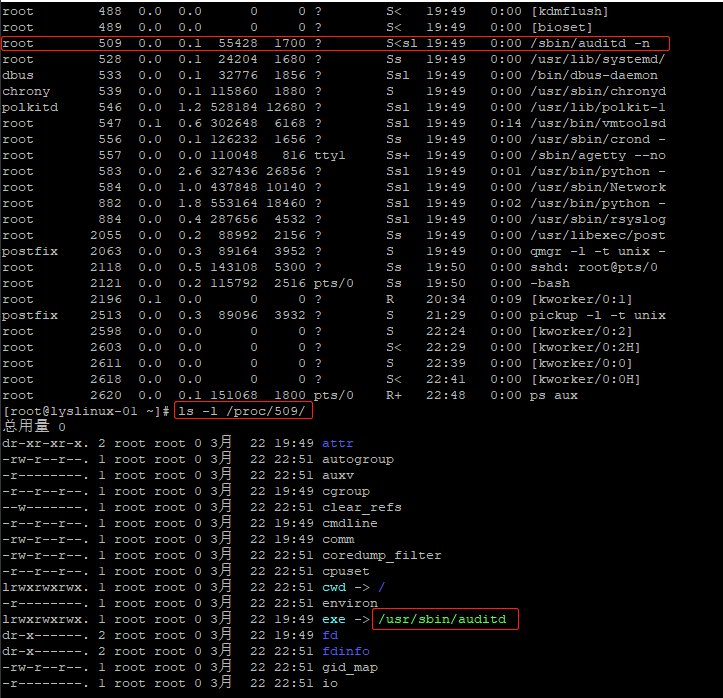Click the /usr/sbin/Network command text
The height and width of the screenshot is (698, 723).
coord(598,187)
